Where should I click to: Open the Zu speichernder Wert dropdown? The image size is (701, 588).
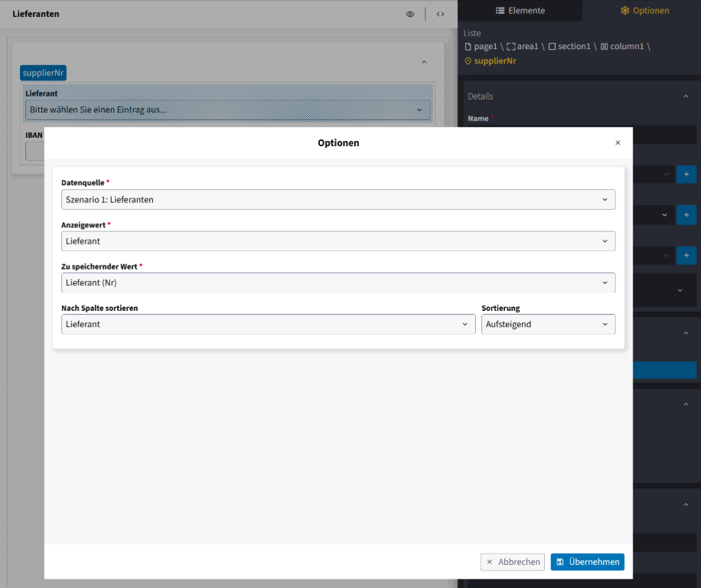click(x=338, y=283)
